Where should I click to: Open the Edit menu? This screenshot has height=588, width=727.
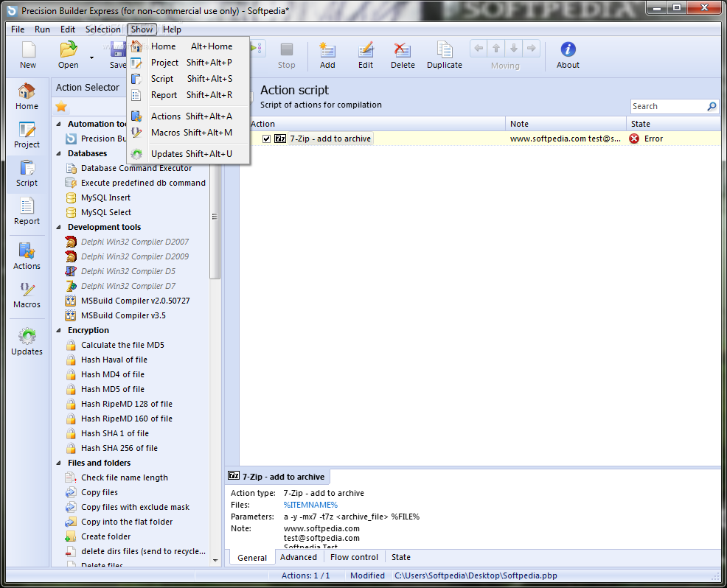[x=68, y=29]
